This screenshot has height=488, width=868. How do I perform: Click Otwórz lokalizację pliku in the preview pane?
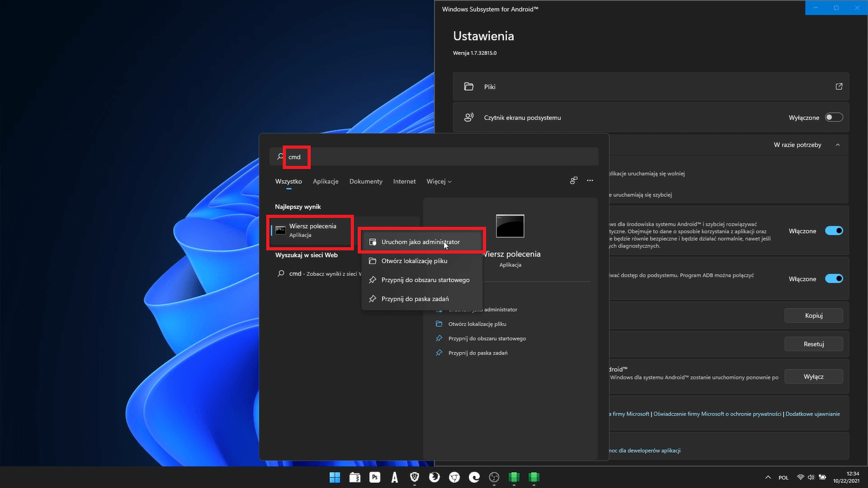click(477, 324)
